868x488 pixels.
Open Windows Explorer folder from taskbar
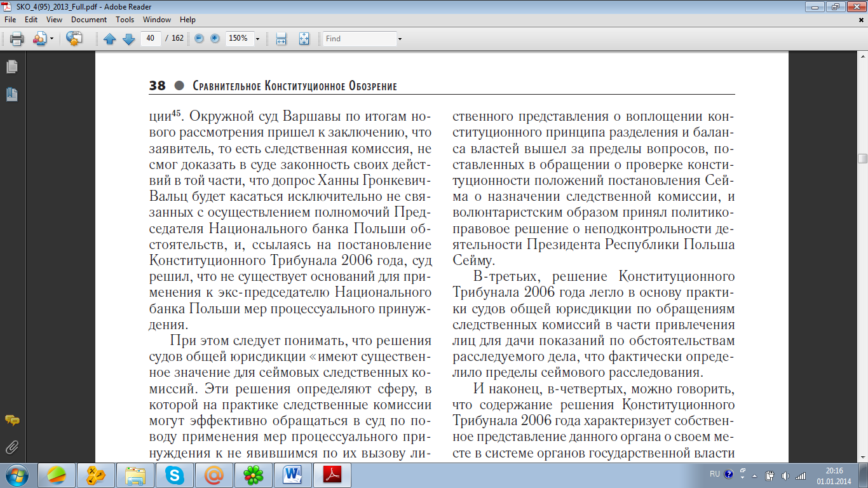(135, 475)
